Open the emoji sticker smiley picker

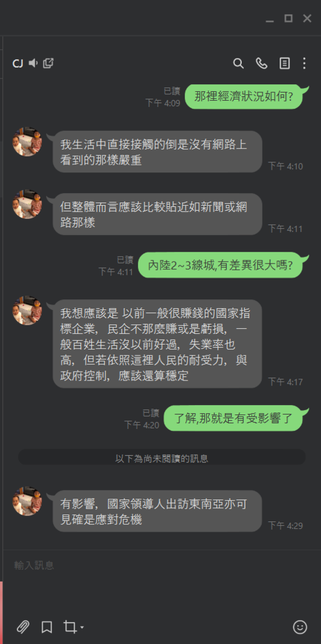(x=300, y=627)
